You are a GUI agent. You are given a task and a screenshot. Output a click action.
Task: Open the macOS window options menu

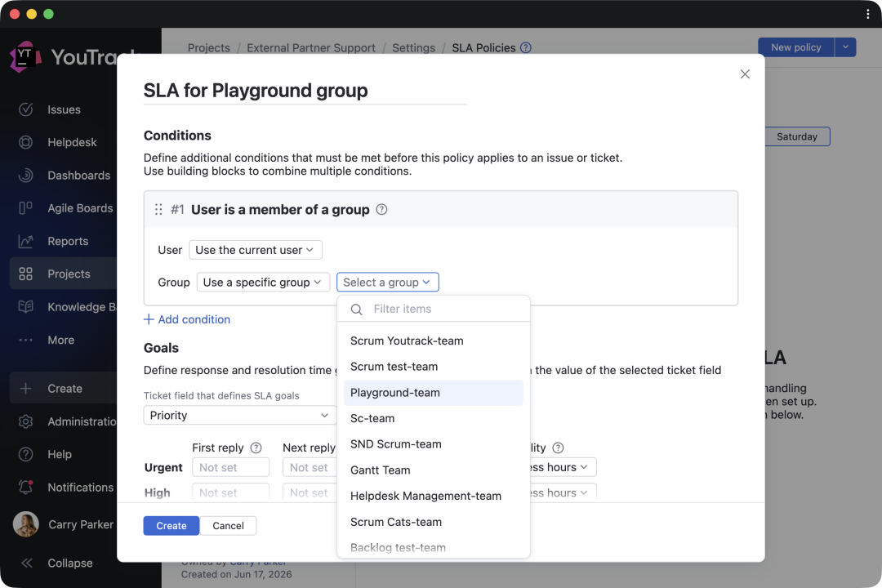868,14
